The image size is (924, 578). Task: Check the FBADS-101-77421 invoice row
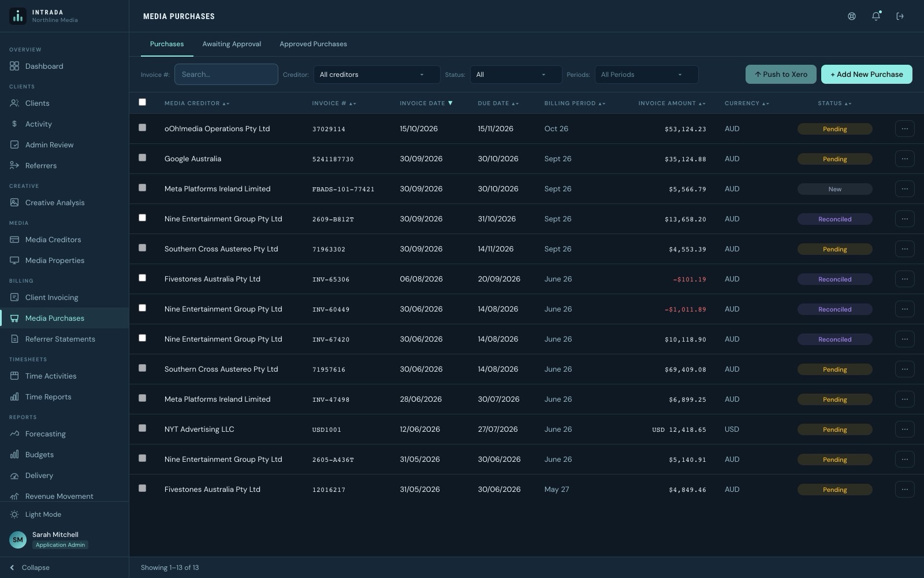(143, 188)
